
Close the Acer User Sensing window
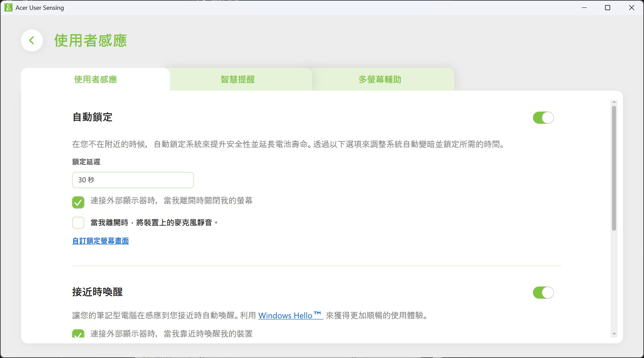[x=631, y=7]
